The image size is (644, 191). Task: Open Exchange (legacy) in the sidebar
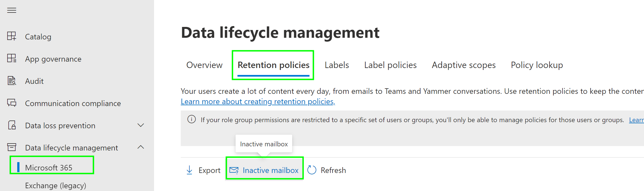point(56,185)
